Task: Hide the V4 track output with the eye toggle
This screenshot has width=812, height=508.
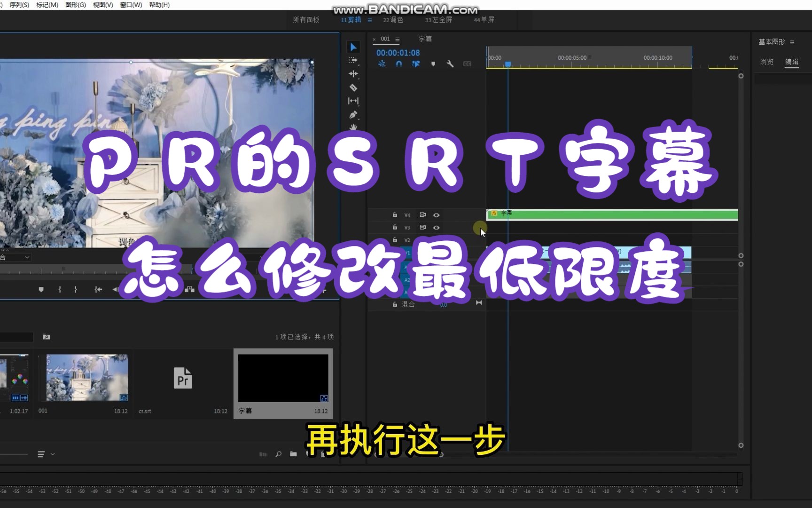Action: pyautogui.click(x=436, y=215)
